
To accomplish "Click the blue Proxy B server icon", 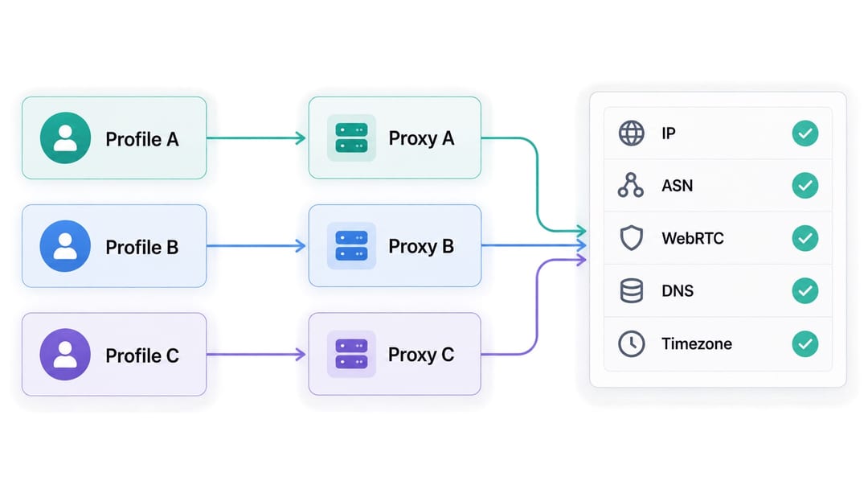I will [351, 246].
